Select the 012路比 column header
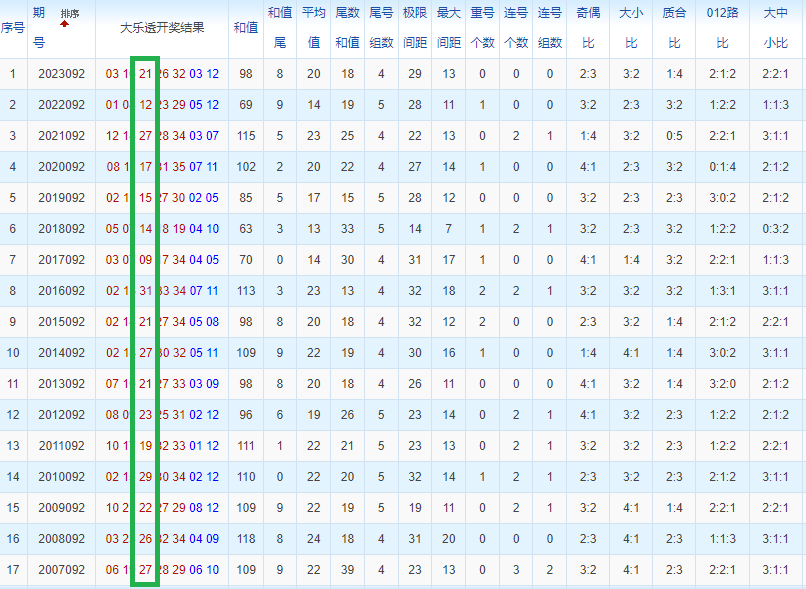Screen dimensions: 806x589 (x=722, y=28)
